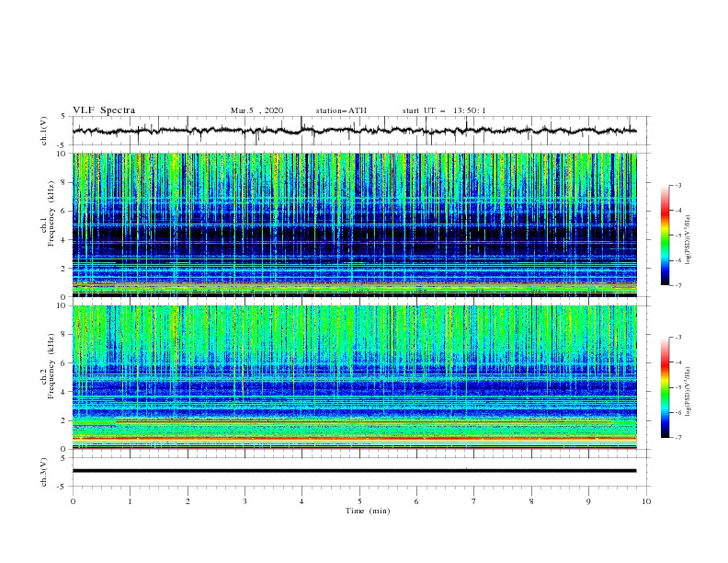Viewport: 728px width, 563px height.
Task: Click the lower colorbar next to ch.2 spectrogram
Action: 665,387
